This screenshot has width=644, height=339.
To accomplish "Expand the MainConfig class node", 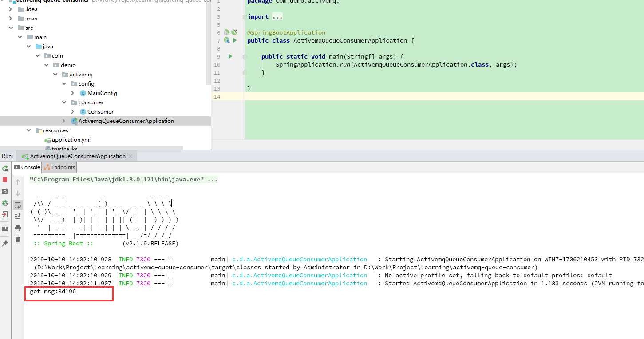I will (73, 93).
